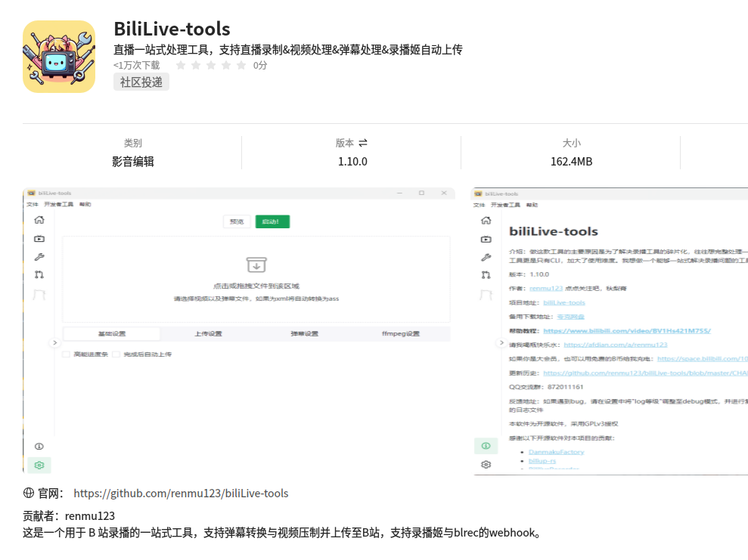
Task: Open the info icon in the upload-page screenshot sidebar
Action: (x=39, y=447)
